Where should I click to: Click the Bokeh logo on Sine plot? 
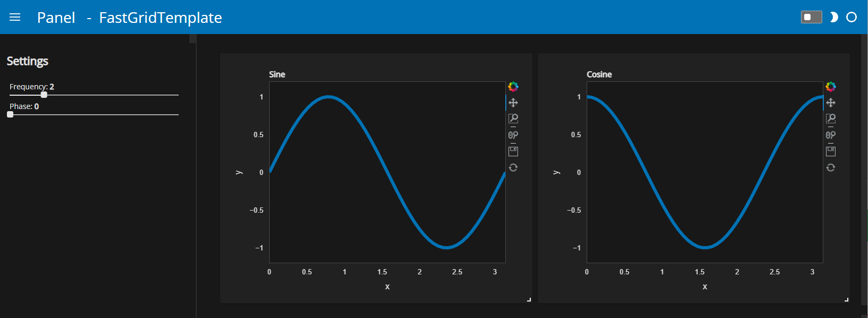[513, 87]
